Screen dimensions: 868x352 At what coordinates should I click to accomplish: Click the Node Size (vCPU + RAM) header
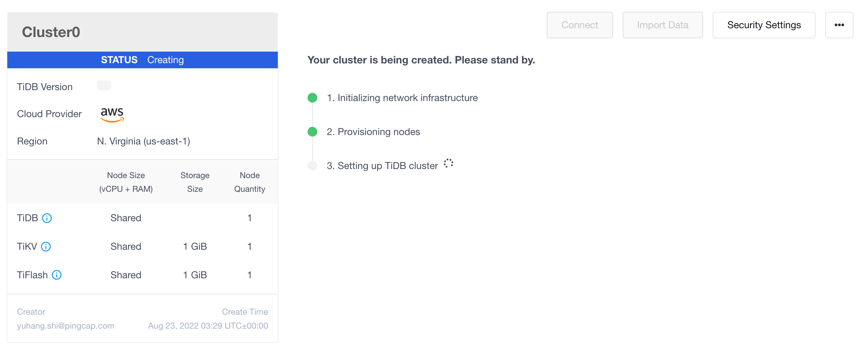tap(126, 182)
